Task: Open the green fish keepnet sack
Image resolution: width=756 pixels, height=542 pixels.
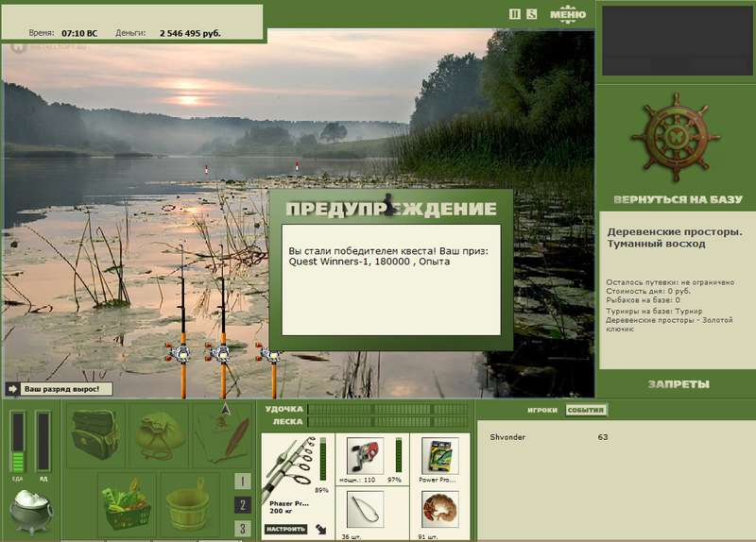Action: [160, 436]
